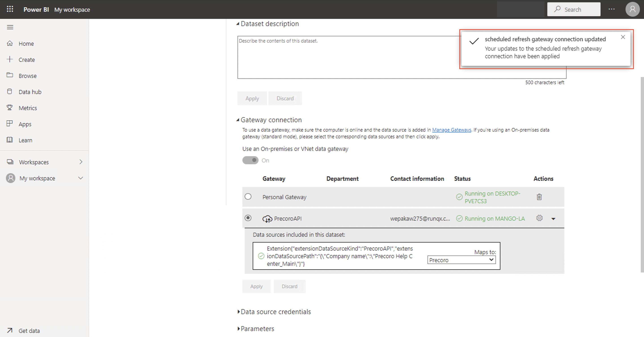
Task: Open the more options menu
Action: click(612, 9)
